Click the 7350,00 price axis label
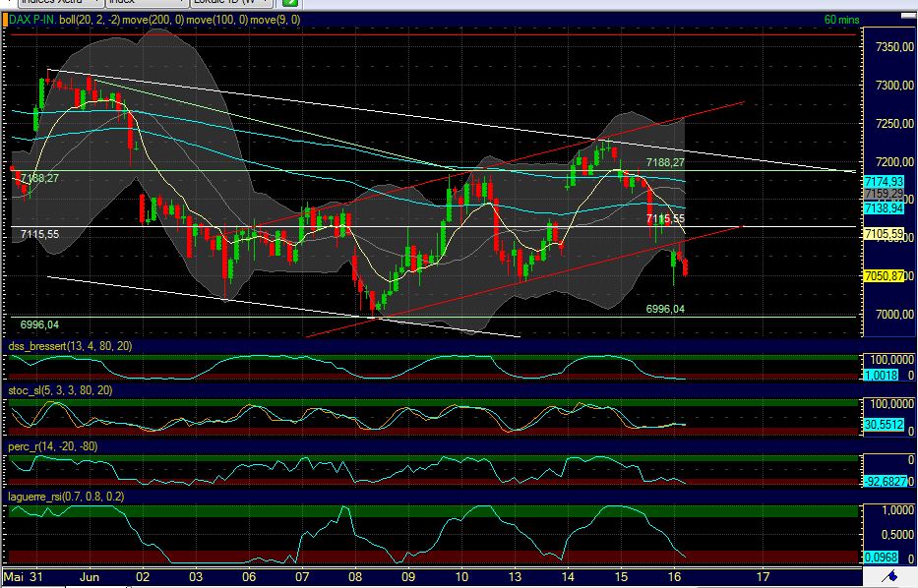Image resolution: width=918 pixels, height=588 pixels. pyautogui.click(x=894, y=47)
